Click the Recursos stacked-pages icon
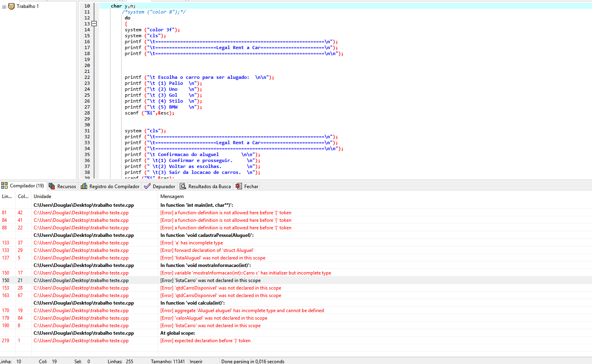Viewport: 592px width, 364px height. point(52,186)
